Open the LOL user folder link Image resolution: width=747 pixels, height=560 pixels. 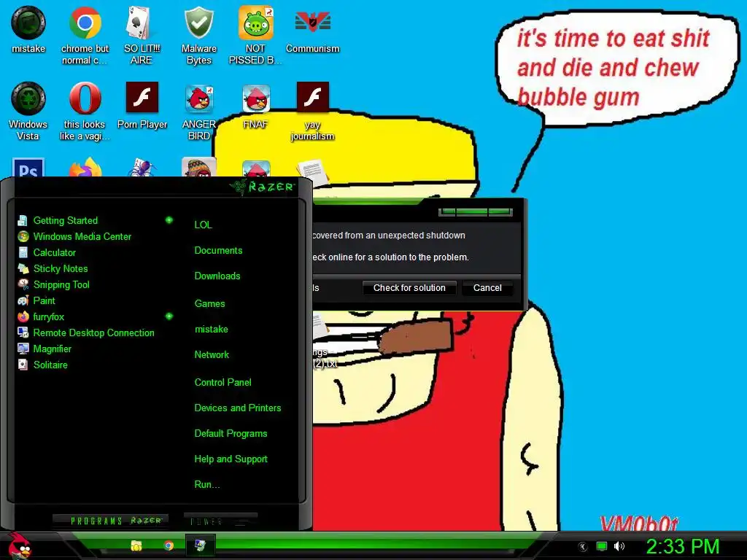click(x=203, y=225)
